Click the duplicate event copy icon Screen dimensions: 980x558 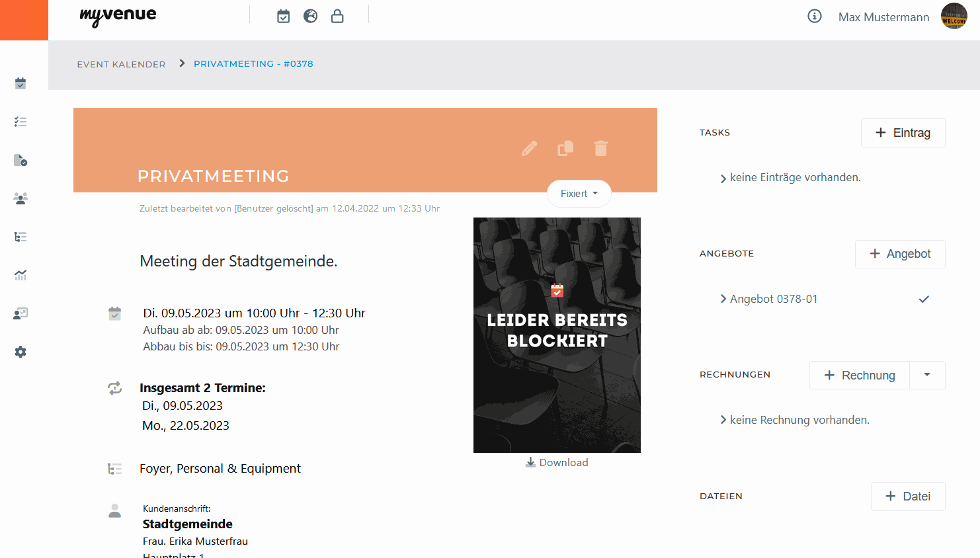pos(565,148)
